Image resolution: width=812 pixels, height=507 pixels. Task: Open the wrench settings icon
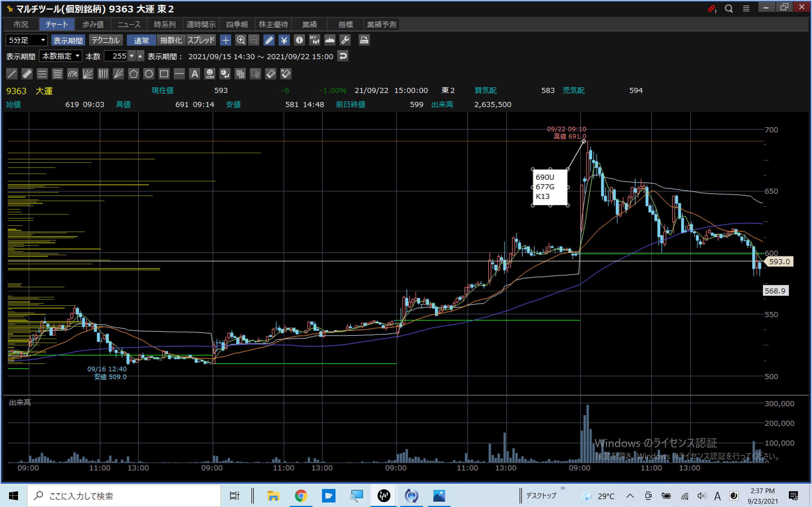pyautogui.click(x=345, y=40)
